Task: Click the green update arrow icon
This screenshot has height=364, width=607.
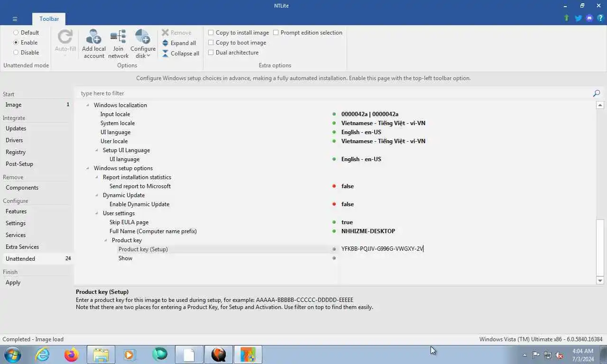Action: [566, 18]
